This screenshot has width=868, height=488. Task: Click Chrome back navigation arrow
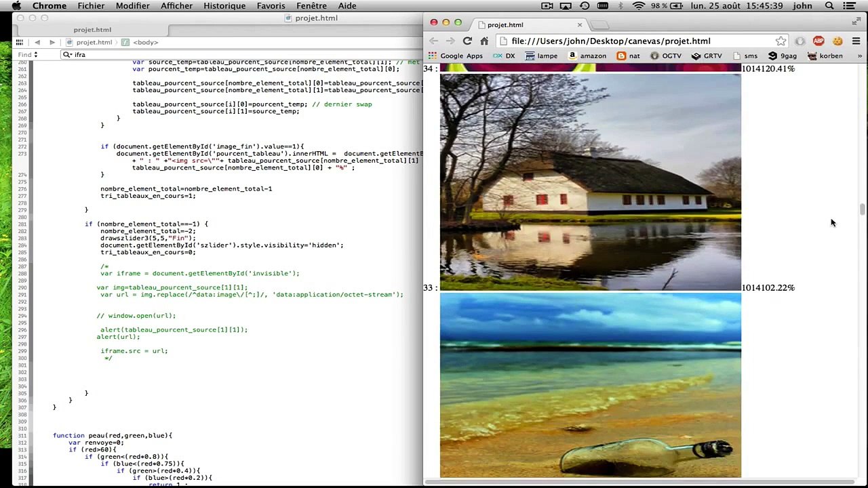point(434,41)
